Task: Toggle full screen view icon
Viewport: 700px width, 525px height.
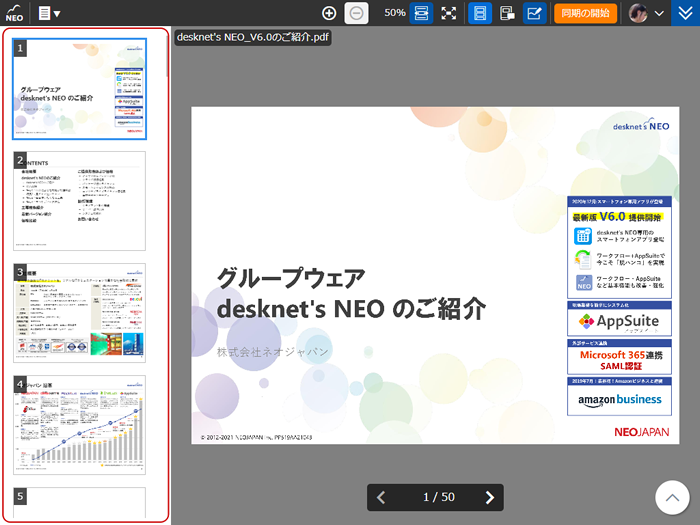Action: click(x=449, y=13)
